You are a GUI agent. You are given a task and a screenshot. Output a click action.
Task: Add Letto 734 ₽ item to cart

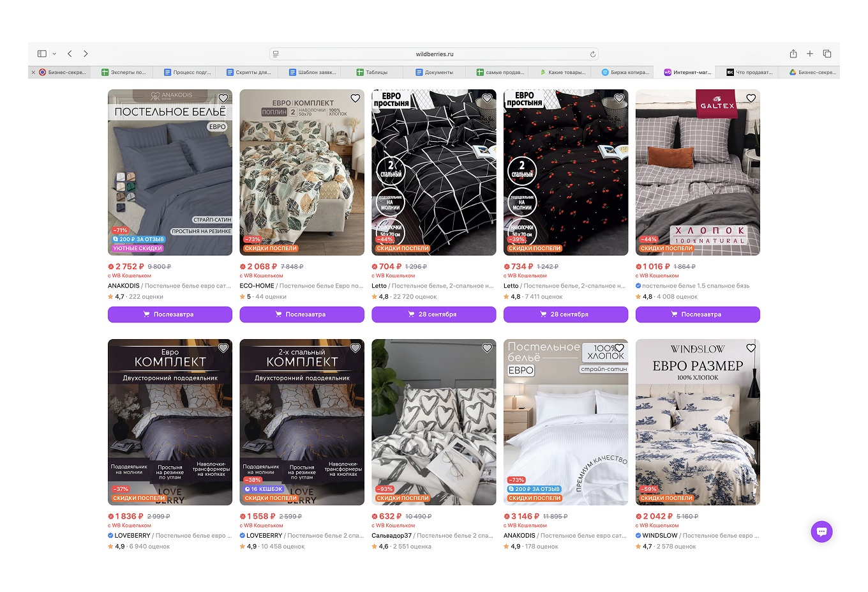(x=566, y=314)
